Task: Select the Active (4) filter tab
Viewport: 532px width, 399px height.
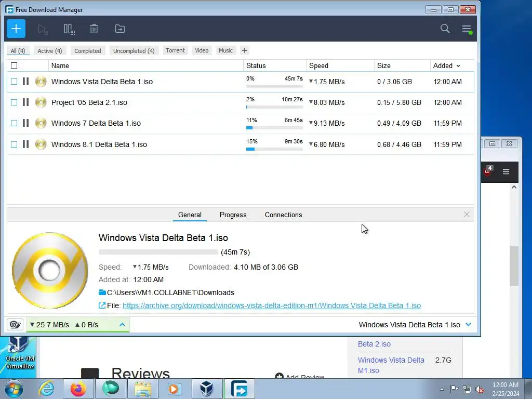Action: click(50, 50)
